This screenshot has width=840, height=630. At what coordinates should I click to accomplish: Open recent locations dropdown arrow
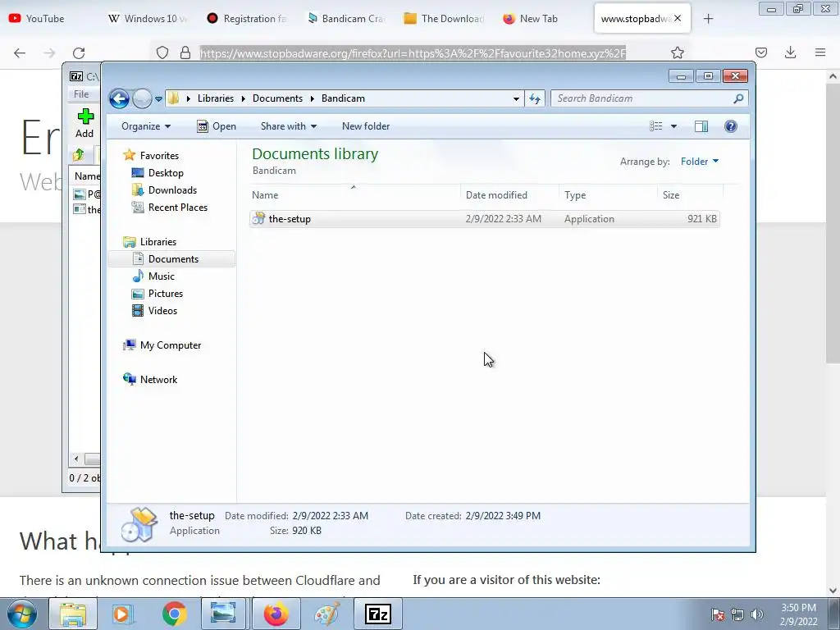coord(158,99)
